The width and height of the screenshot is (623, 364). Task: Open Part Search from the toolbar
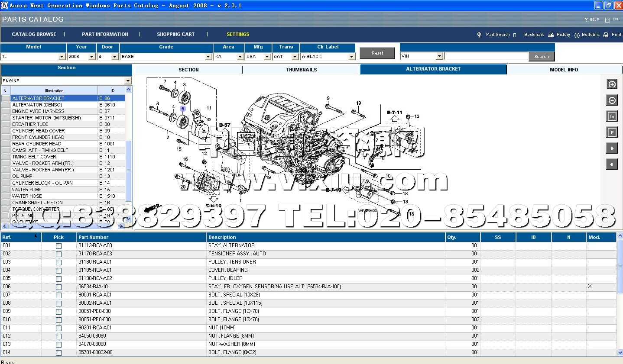coord(497,35)
